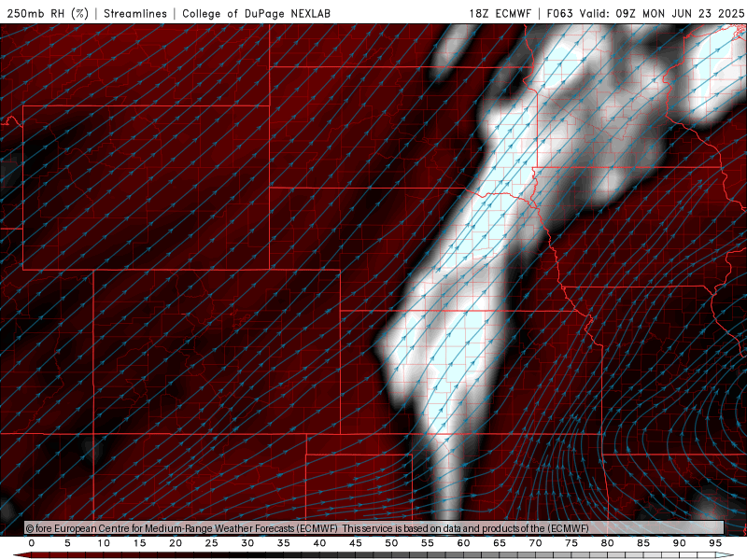Click the "35" colorbar scale label

(x=284, y=543)
